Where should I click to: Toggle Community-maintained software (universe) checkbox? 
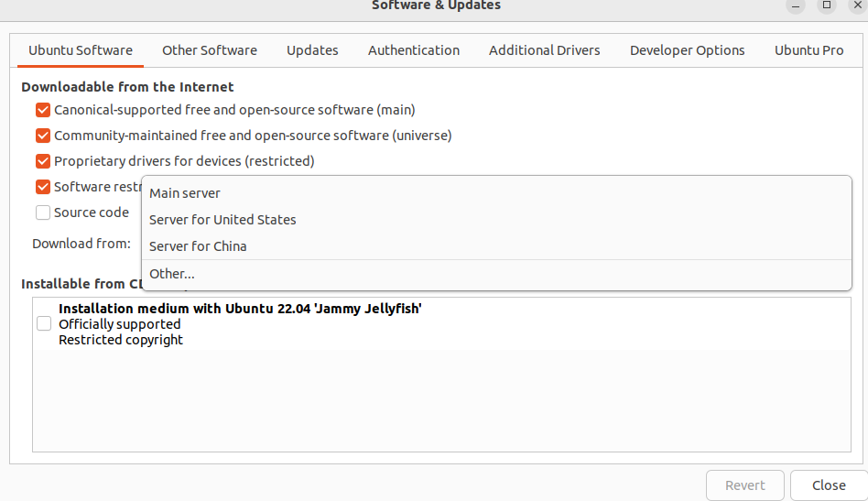tap(43, 136)
